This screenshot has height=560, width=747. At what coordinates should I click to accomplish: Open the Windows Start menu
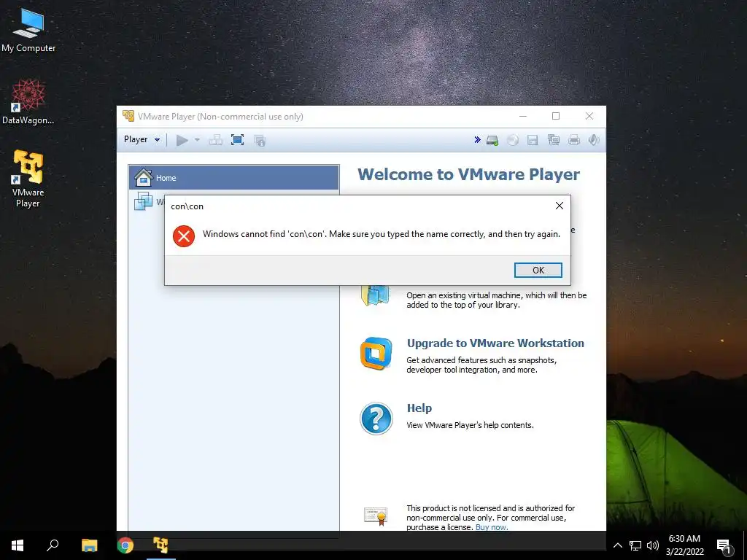tap(18, 545)
